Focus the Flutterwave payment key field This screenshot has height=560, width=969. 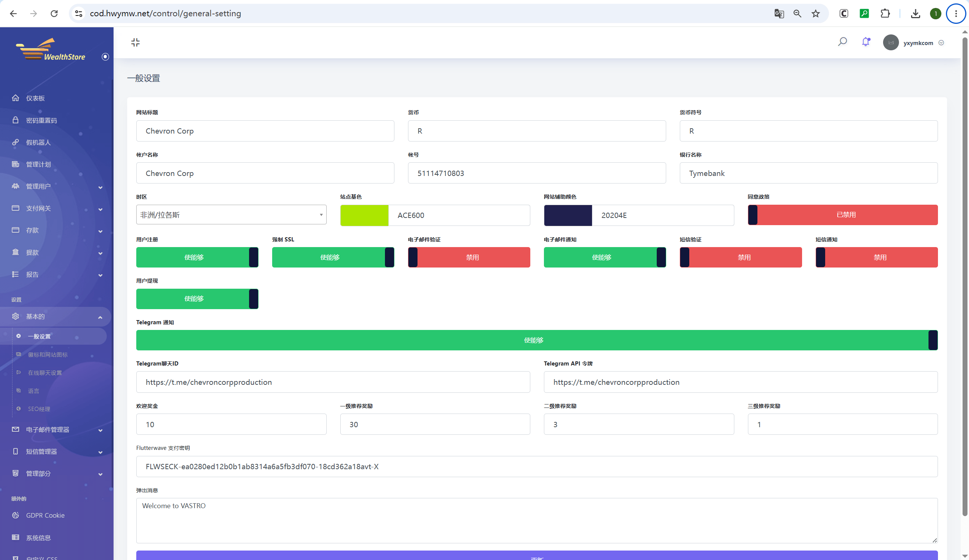537,466
